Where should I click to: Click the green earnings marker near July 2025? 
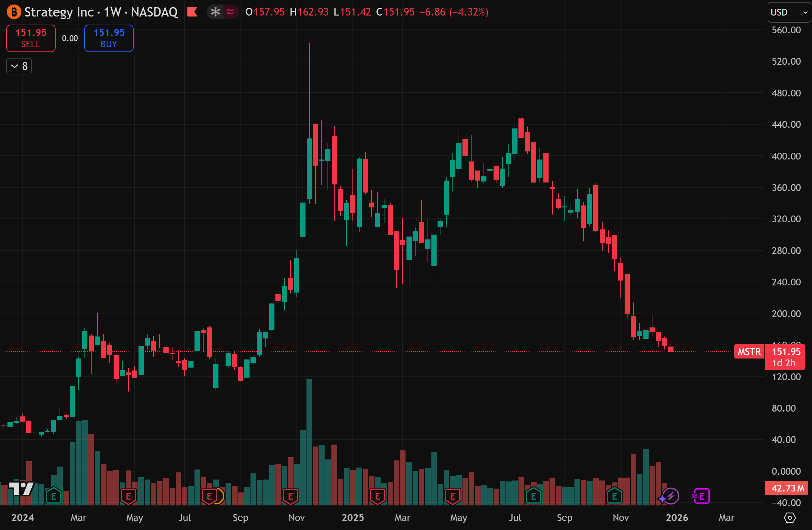pos(533,496)
